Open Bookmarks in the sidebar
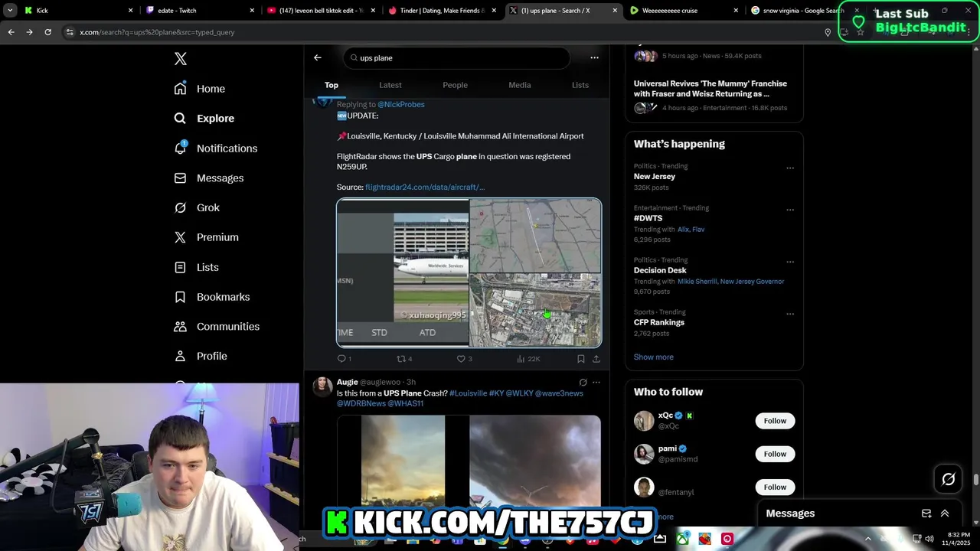Screen dimensions: 980x551 (212, 297)
